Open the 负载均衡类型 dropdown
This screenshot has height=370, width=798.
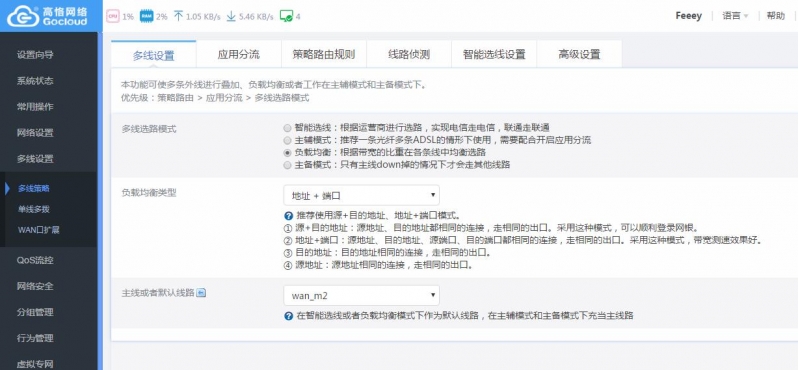[x=361, y=195]
